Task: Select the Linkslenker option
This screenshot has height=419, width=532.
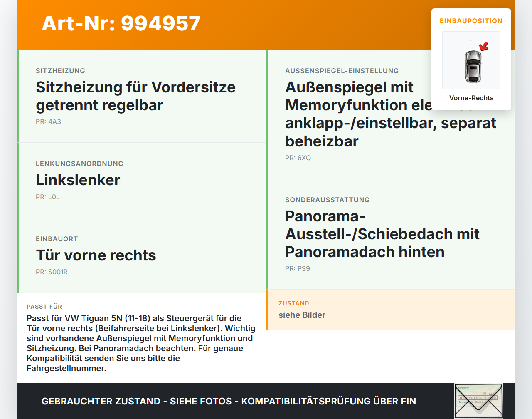Action: pyautogui.click(x=78, y=180)
